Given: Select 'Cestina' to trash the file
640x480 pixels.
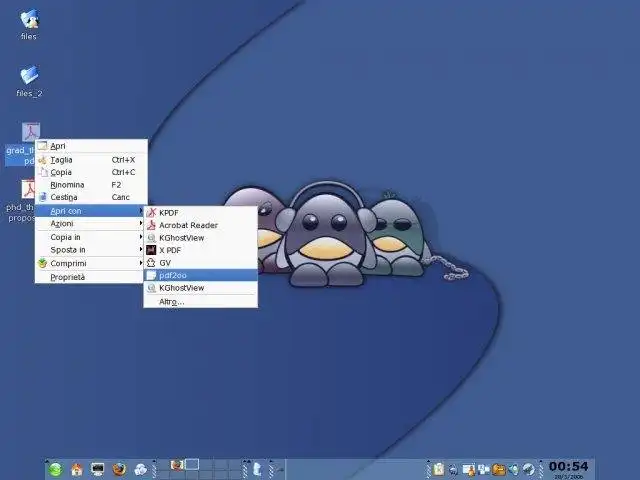Looking at the screenshot, I should [x=91, y=197].
